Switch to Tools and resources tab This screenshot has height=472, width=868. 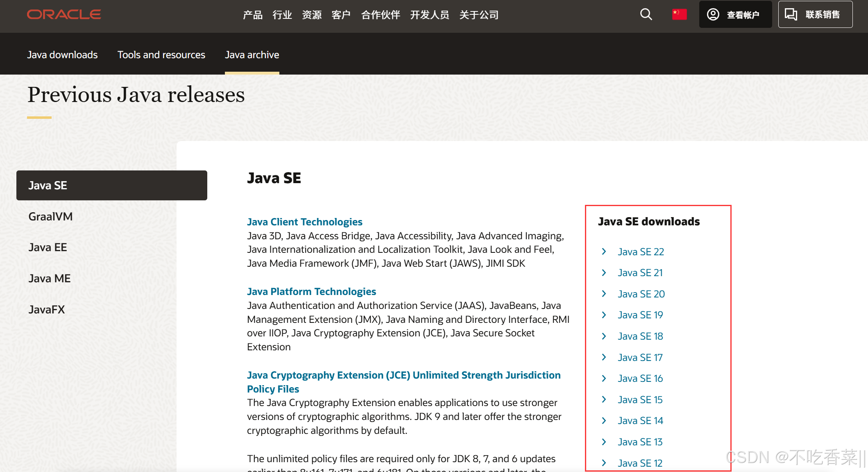click(x=161, y=54)
